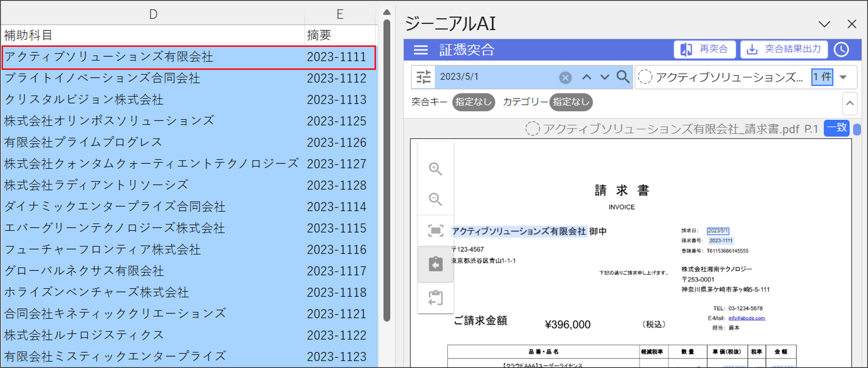Click the 突合結果出力 button
Image resolution: width=868 pixels, height=368 pixels.
784,50
